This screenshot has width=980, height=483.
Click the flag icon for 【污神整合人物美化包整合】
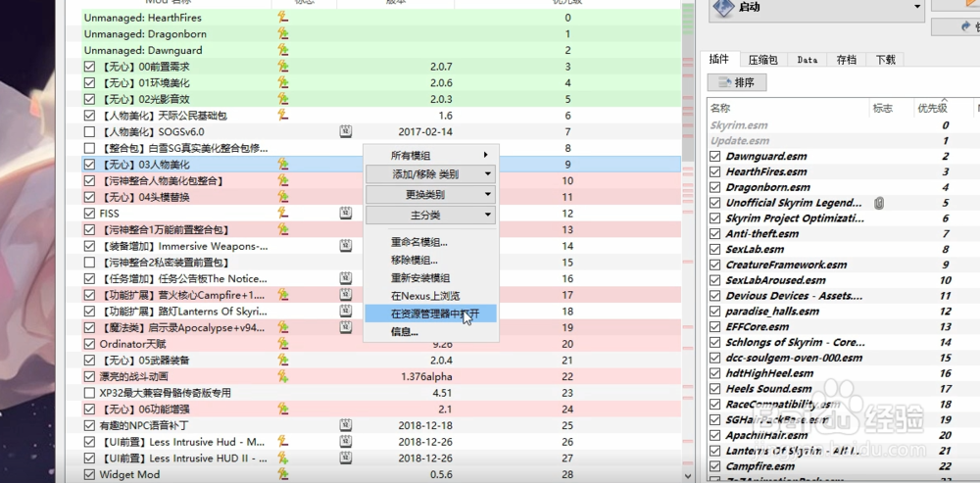click(x=283, y=180)
